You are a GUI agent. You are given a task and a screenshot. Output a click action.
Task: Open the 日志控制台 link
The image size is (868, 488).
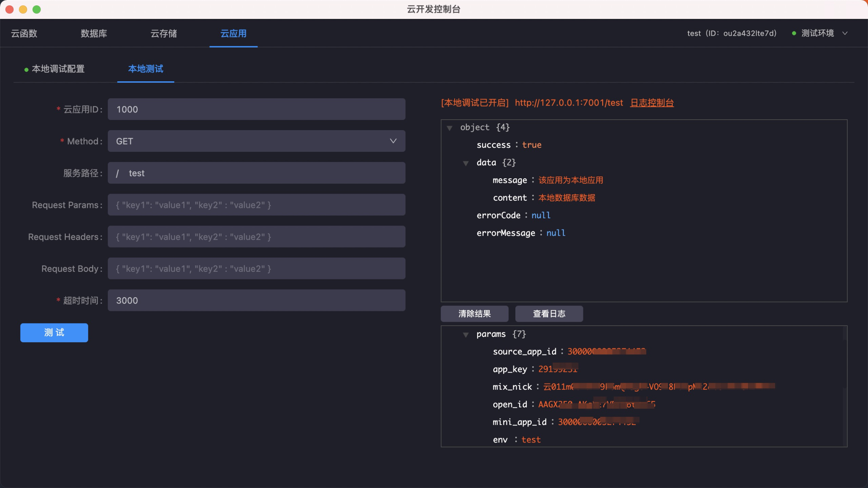pyautogui.click(x=652, y=103)
